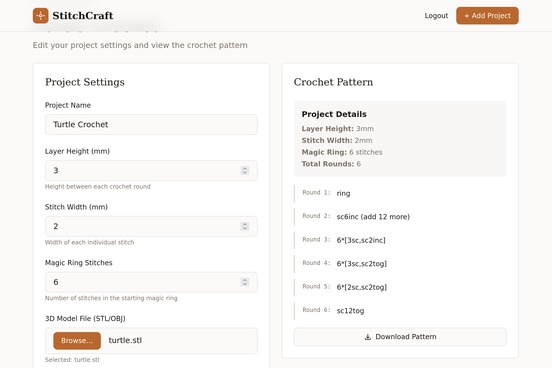Image resolution: width=552 pixels, height=368 pixels.
Task: Click the starting magic ring hint text
Action: (111, 298)
